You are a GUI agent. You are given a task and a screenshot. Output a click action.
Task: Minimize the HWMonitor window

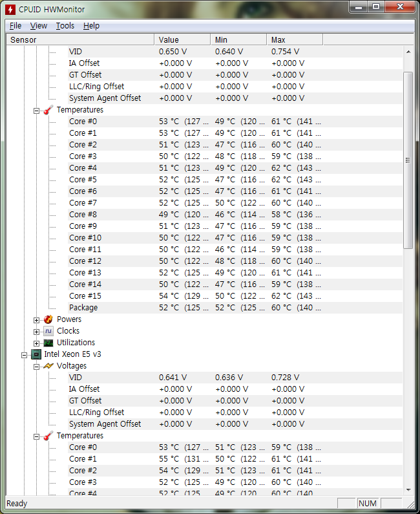coord(359,7)
